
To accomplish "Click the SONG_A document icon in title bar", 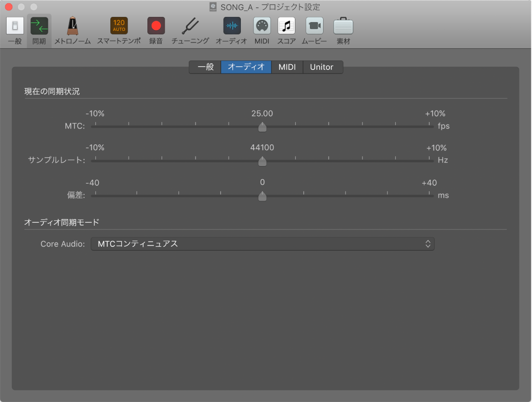I will [213, 7].
